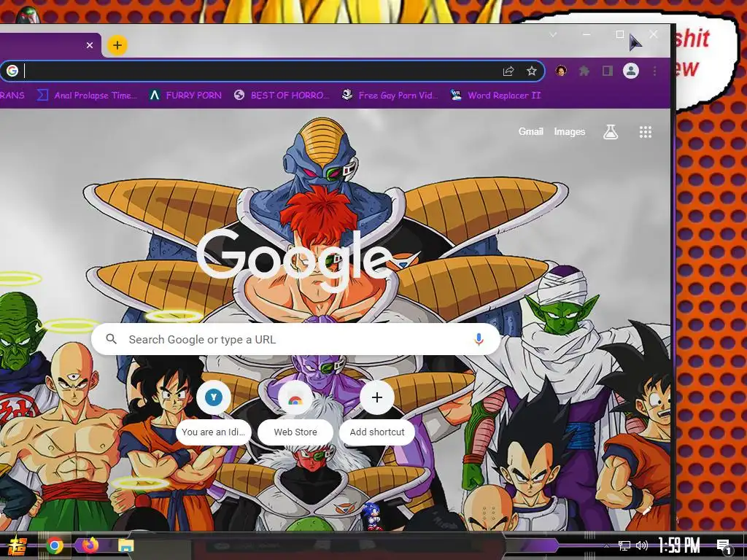747x560 pixels.
Task: Open the Start button on the taskbar
Action: (17, 545)
